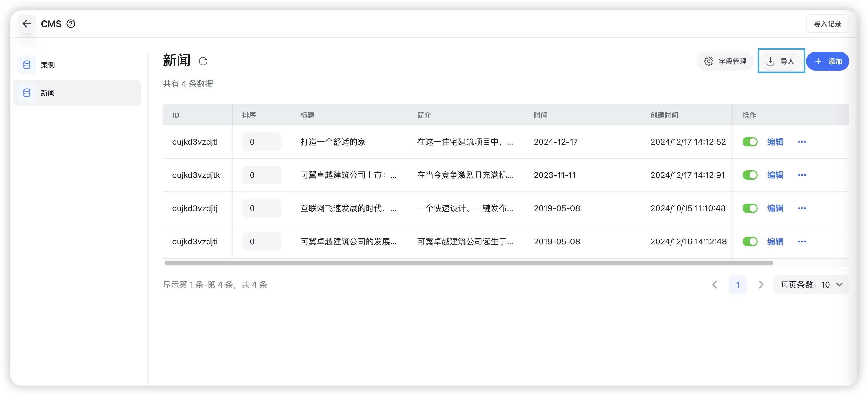The width and height of the screenshot is (868, 396).
Task: Select page 1 in pagination
Action: (x=738, y=285)
